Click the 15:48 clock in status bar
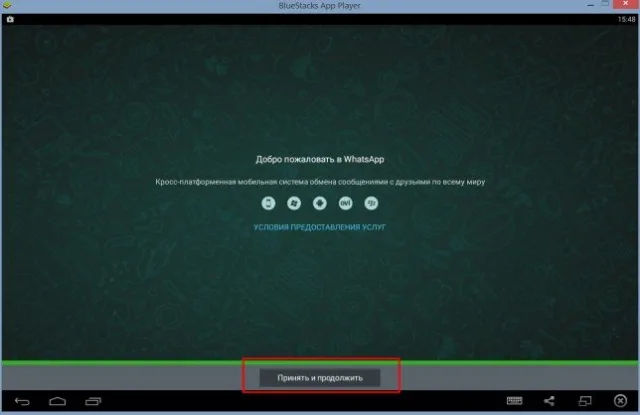Image resolution: width=640 pixels, height=415 pixels. (626, 19)
